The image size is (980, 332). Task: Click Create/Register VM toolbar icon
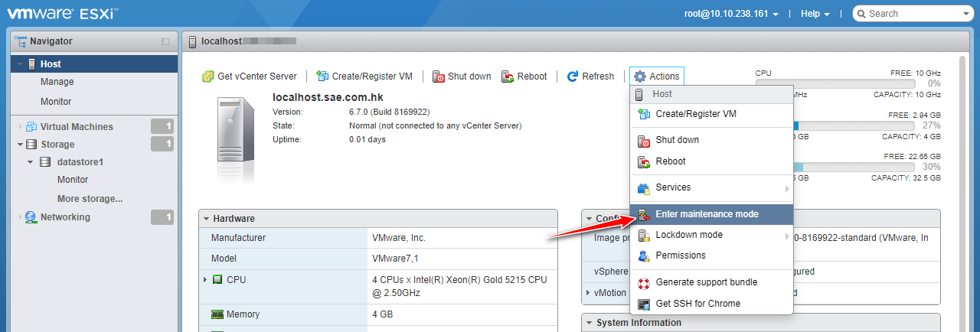coord(322,76)
